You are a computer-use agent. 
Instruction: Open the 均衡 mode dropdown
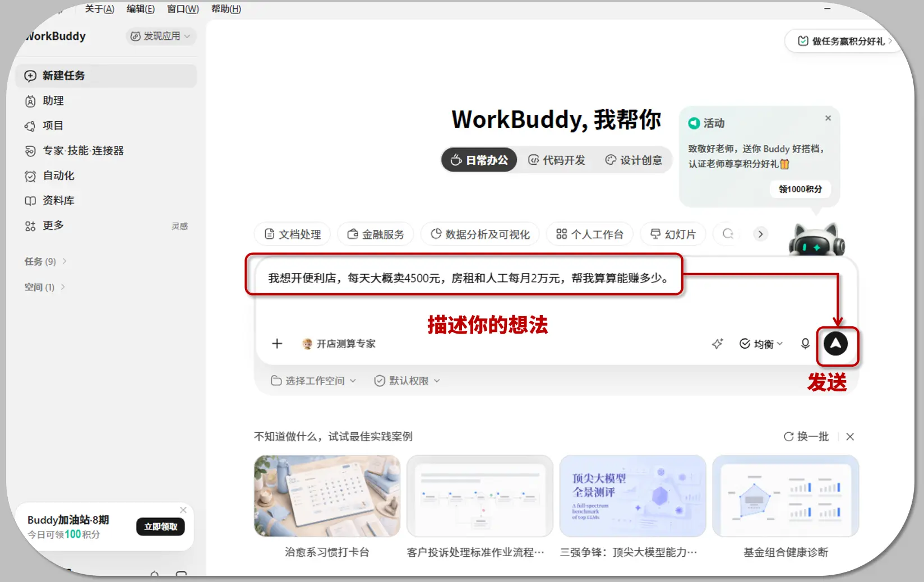tap(761, 344)
